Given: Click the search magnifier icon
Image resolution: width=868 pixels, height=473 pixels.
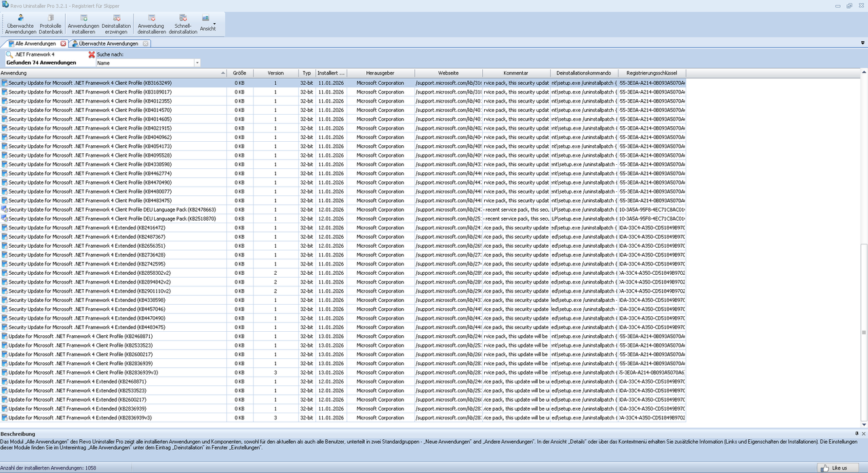Looking at the screenshot, I should click(x=9, y=54).
